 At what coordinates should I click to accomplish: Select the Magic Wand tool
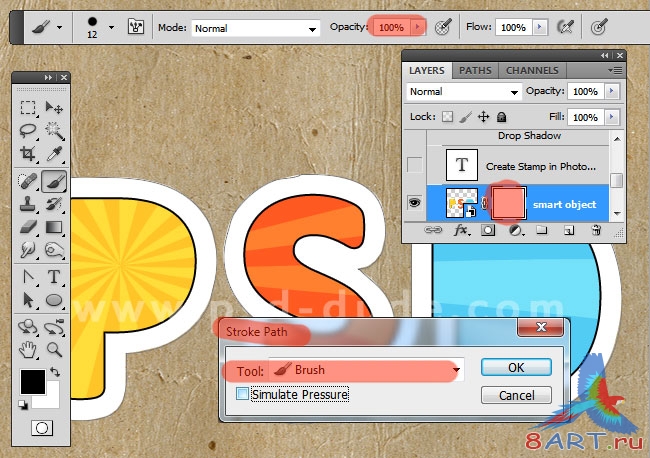pos(54,131)
